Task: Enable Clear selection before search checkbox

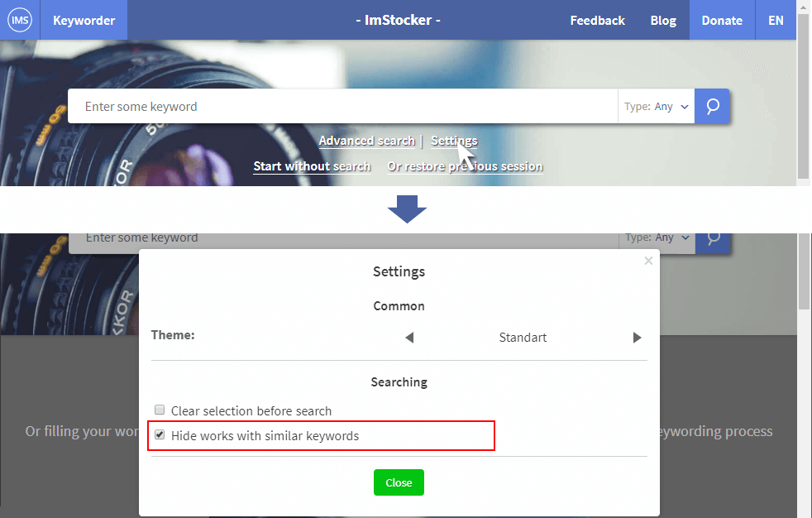Action: click(160, 410)
